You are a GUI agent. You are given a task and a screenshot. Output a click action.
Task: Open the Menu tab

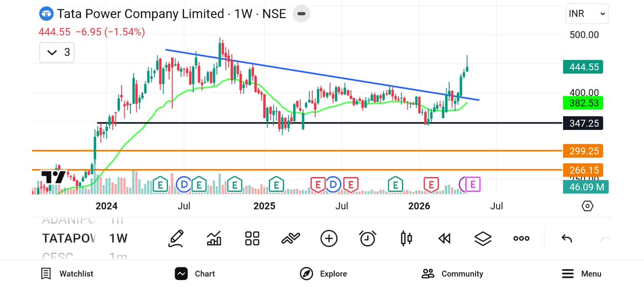(582, 274)
